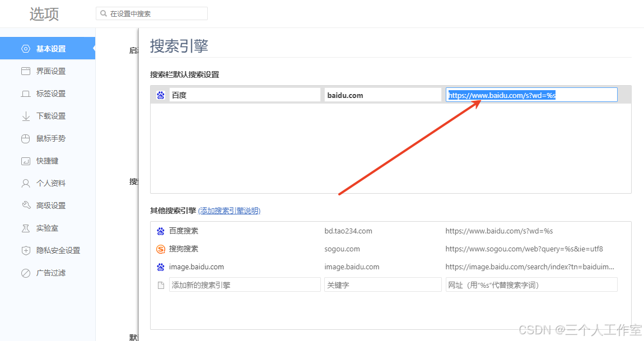Focus the 在设置中搜索 search box

(152, 13)
